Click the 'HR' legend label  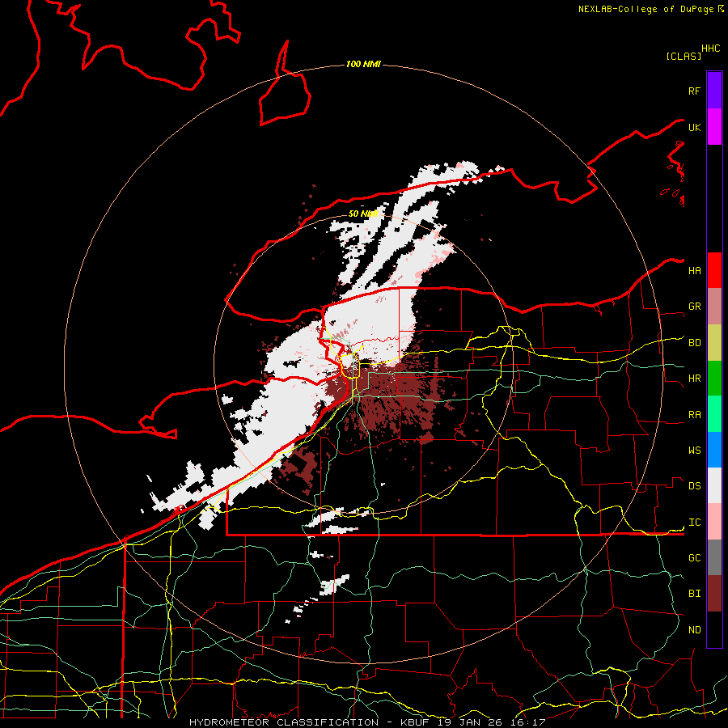[695, 379]
